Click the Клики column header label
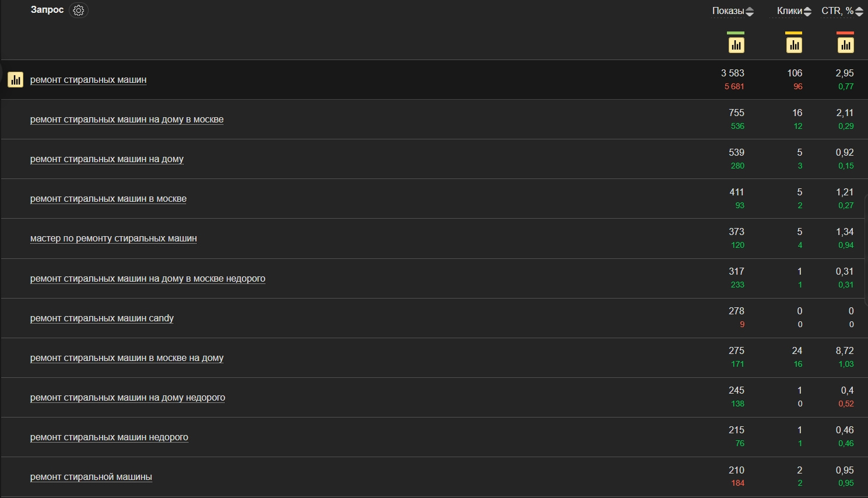 (x=789, y=11)
